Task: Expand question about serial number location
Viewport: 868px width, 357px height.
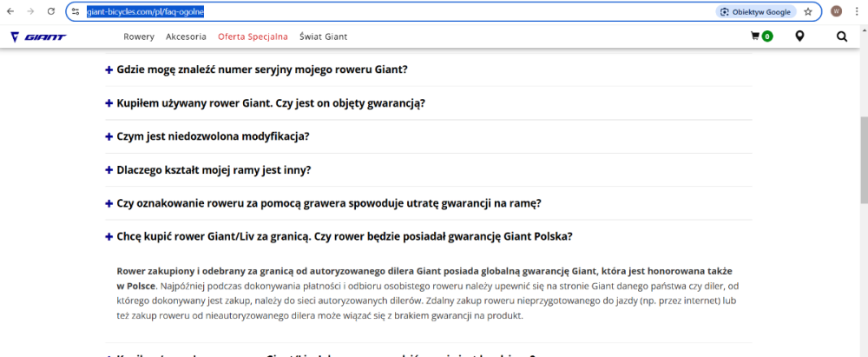Action: click(x=262, y=69)
